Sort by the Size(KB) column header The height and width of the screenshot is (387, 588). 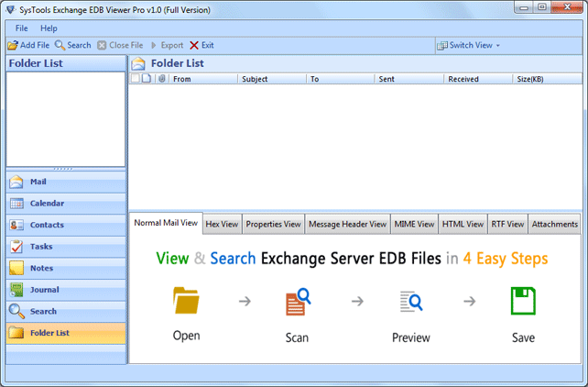pyautogui.click(x=547, y=79)
